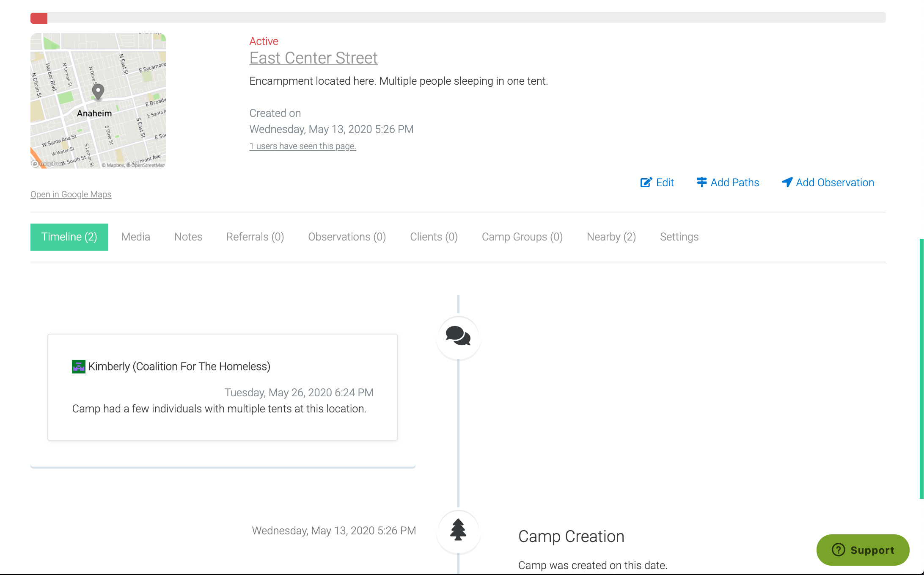The width and height of the screenshot is (924, 575).
Task: Click the red progress bar segment
Action: [x=39, y=18]
